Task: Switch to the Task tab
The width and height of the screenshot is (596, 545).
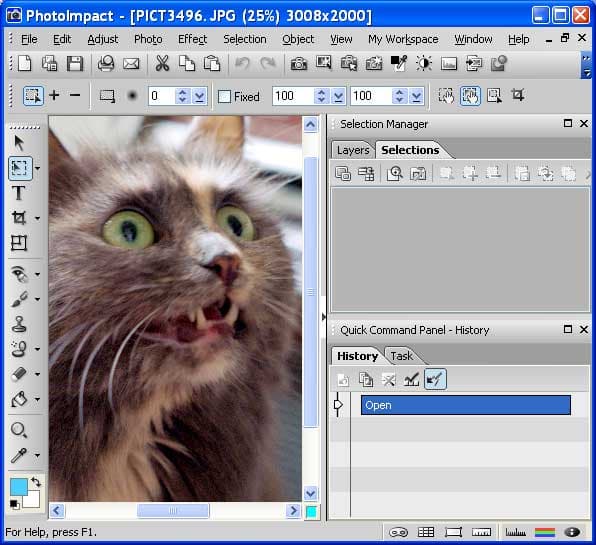Action: point(401,356)
